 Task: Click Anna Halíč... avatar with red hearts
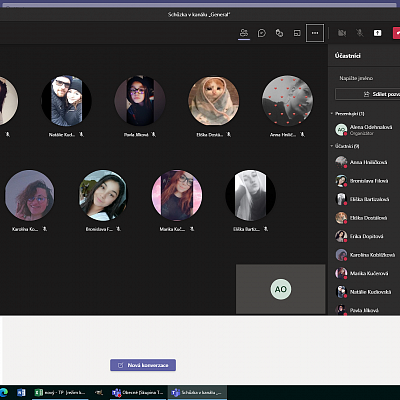click(x=287, y=101)
